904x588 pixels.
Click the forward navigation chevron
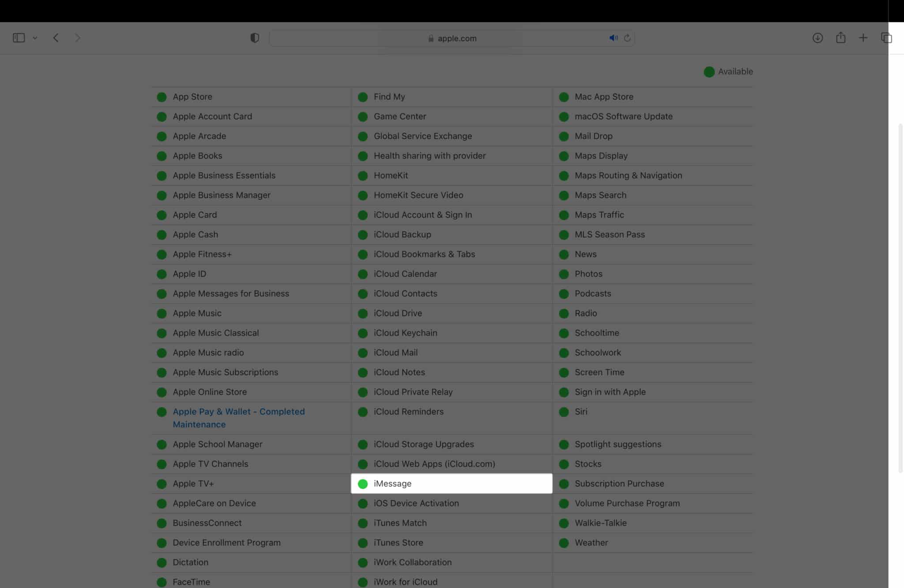[x=78, y=38]
